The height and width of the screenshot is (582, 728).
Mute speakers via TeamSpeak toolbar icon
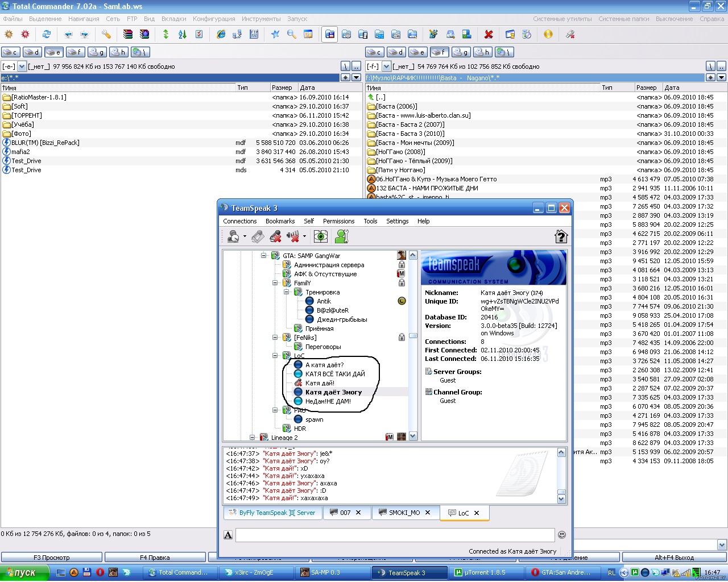[293, 236]
